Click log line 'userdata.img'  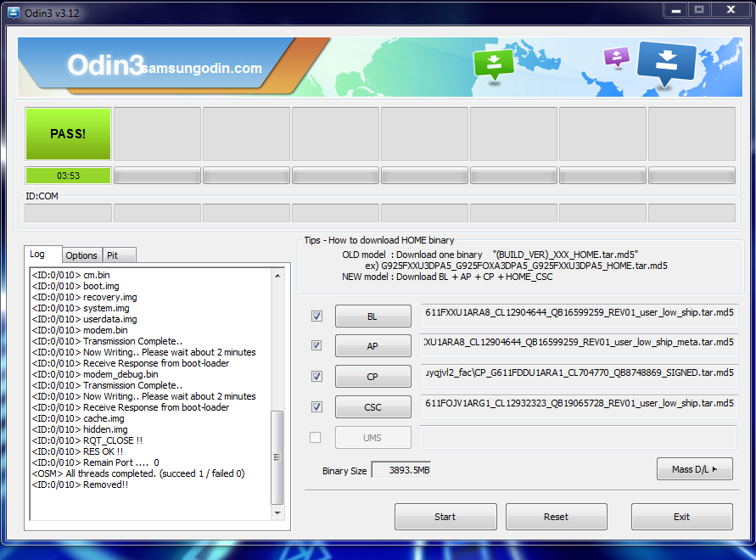[x=84, y=319]
